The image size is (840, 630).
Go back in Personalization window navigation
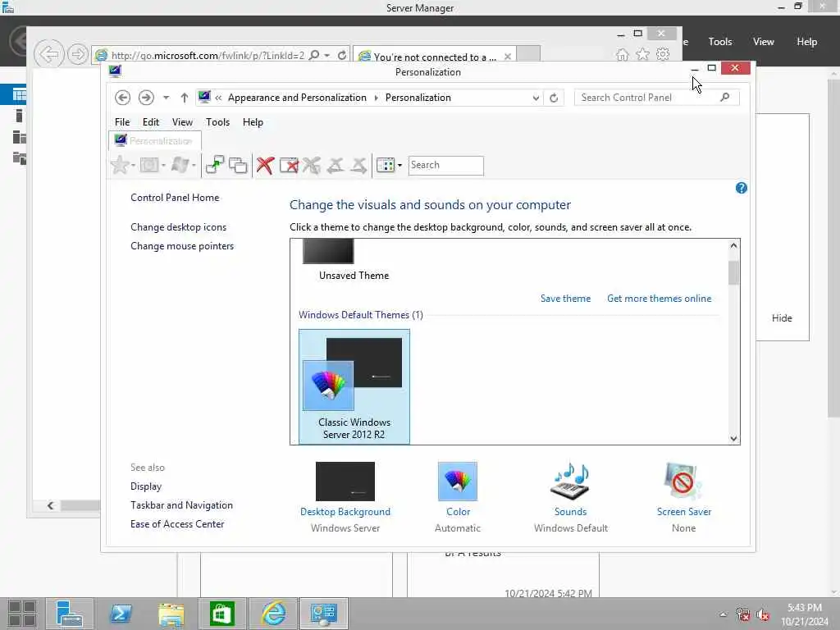click(x=123, y=98)
